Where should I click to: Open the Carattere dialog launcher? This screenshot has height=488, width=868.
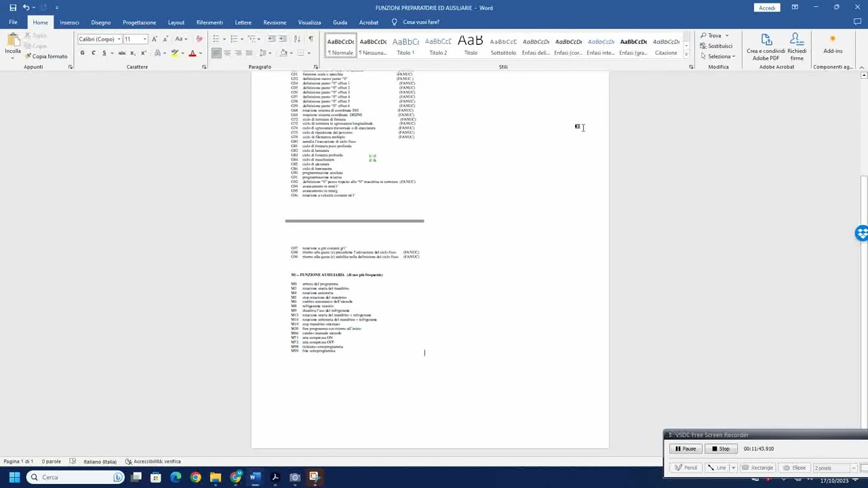[x=204, y=67]
